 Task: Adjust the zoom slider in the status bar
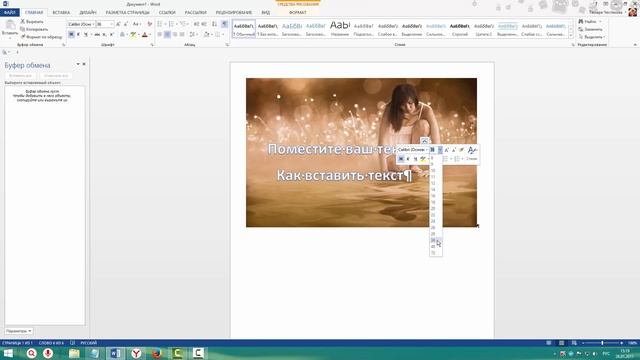(602, 343)
